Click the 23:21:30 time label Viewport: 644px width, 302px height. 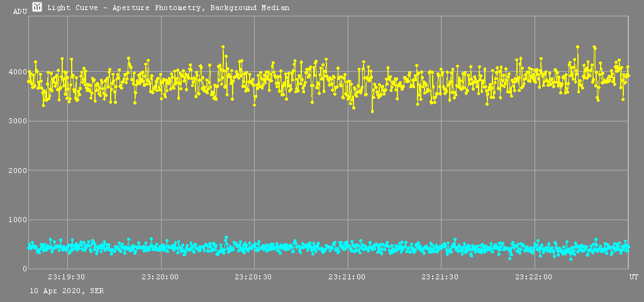pos(440,277)
